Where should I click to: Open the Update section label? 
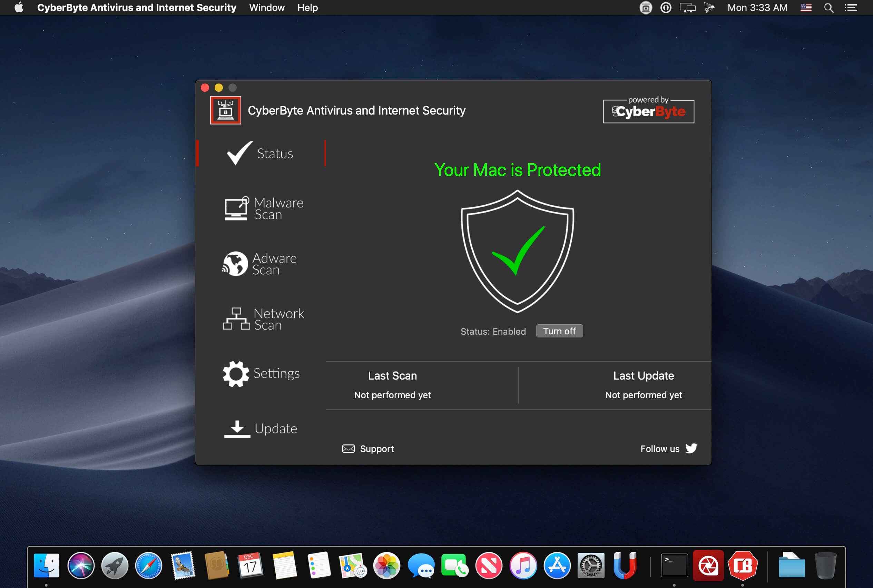276,429
